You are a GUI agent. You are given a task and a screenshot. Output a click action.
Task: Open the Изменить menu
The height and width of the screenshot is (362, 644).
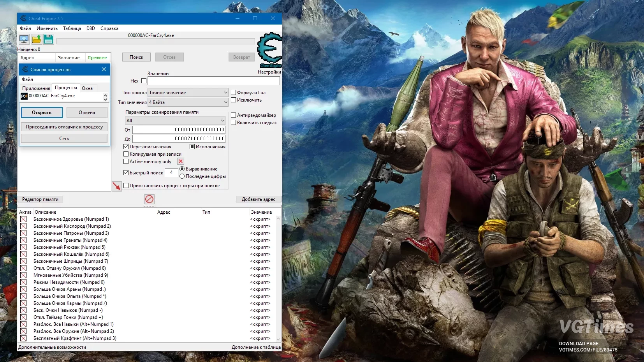pyautogui.click(x=47, y=28)
